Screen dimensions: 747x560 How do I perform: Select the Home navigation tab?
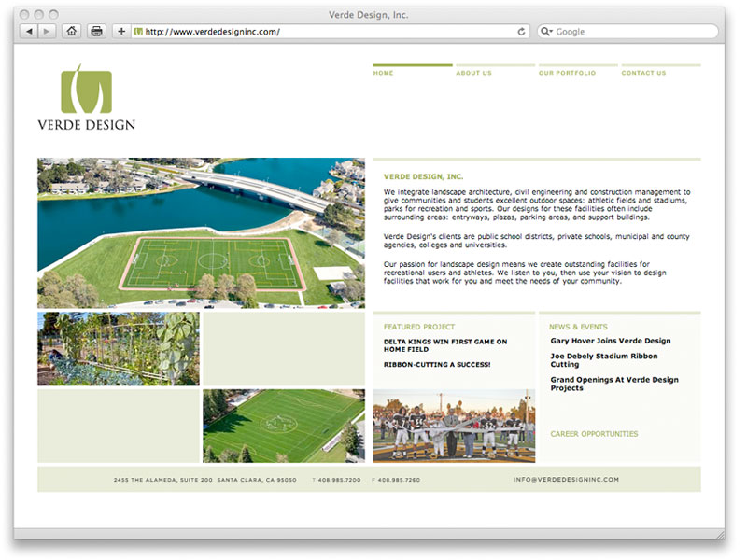point(384,73)
